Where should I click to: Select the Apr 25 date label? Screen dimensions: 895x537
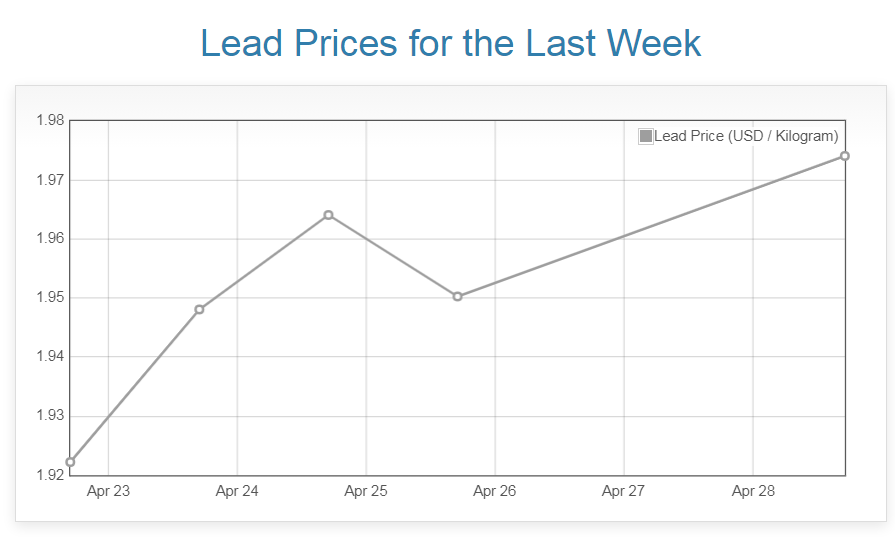[366, 491]
